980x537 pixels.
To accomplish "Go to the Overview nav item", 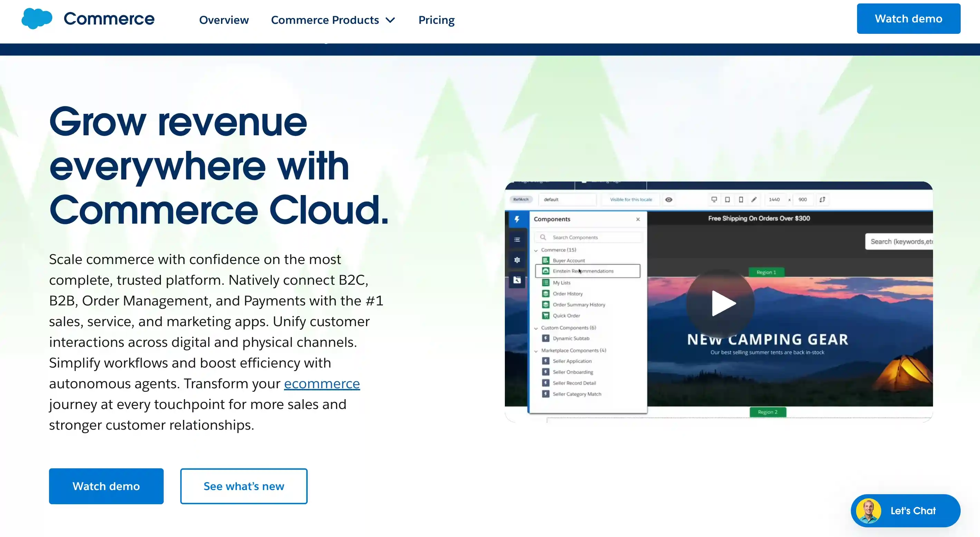I will point(224,20).
